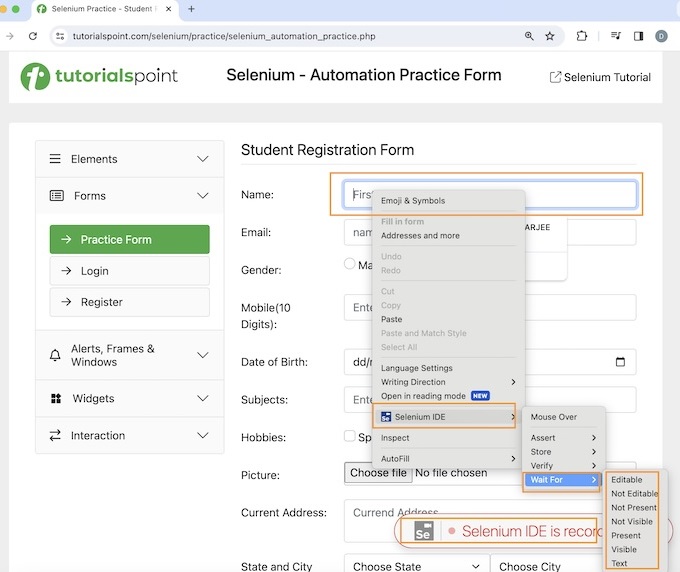Open the Selenium Tutorial link
The image size is (680, 572).
(x=600, y=77)
